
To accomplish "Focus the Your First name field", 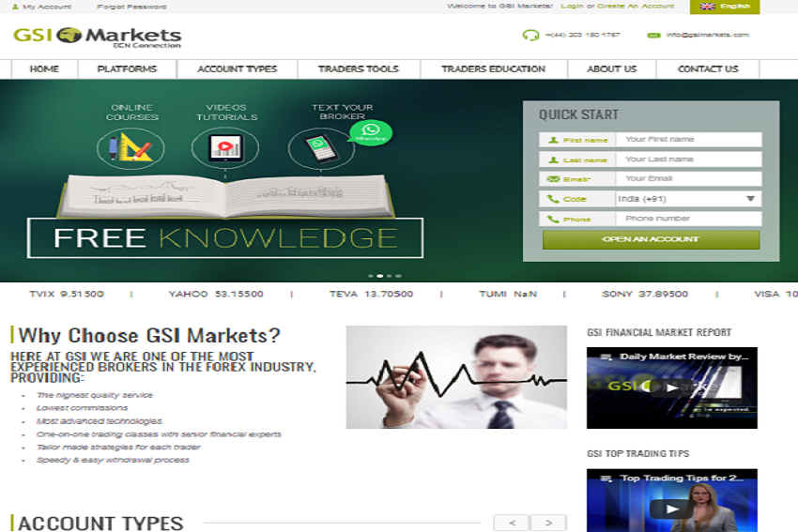I will [688, 140].
